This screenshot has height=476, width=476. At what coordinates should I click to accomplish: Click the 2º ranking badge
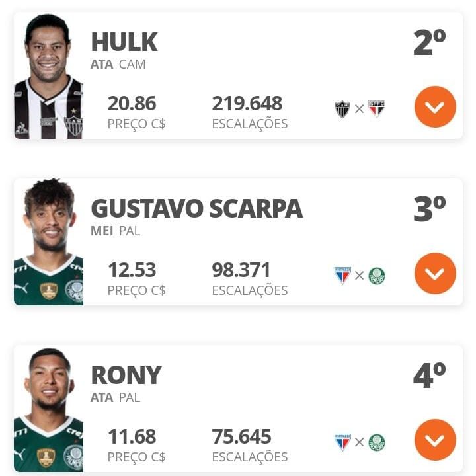coord(429,42)
